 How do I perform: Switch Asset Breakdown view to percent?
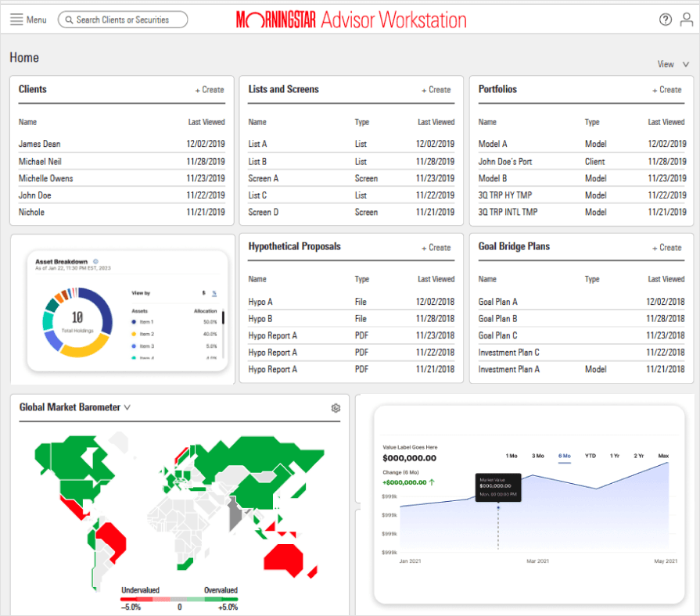tap(214, 293)
